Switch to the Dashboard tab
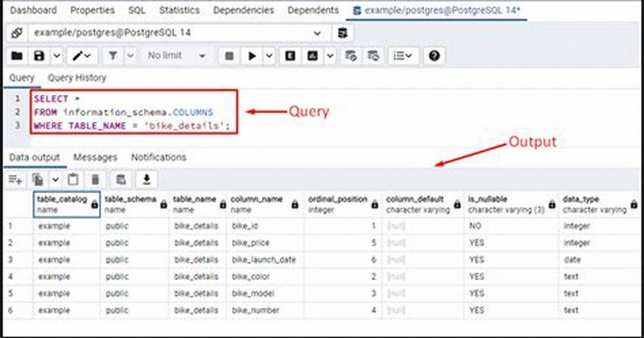This screenshot has height=338, width=644. point(33,10)
